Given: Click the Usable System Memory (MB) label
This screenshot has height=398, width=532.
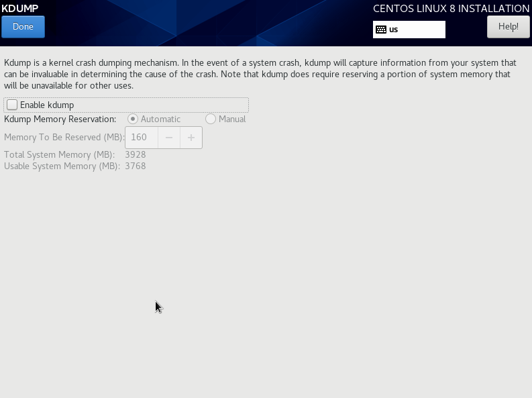Looking at the screenshot, I should click(62, 166).
